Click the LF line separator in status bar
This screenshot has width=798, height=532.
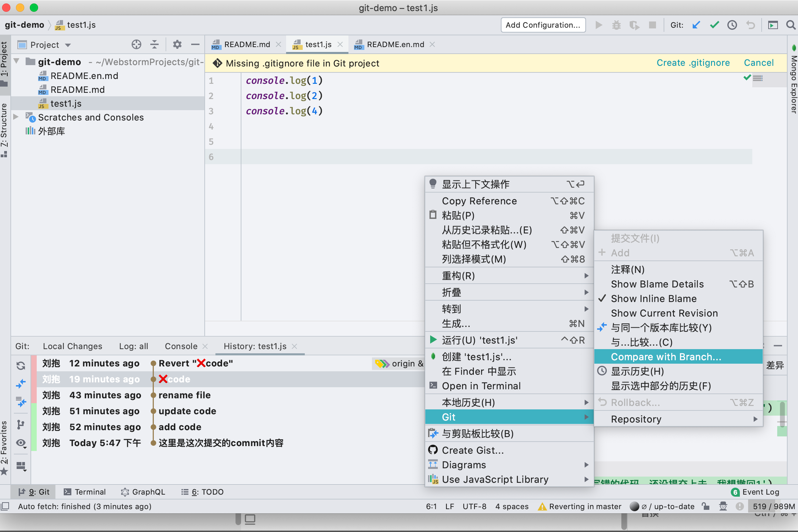point(450,506)
